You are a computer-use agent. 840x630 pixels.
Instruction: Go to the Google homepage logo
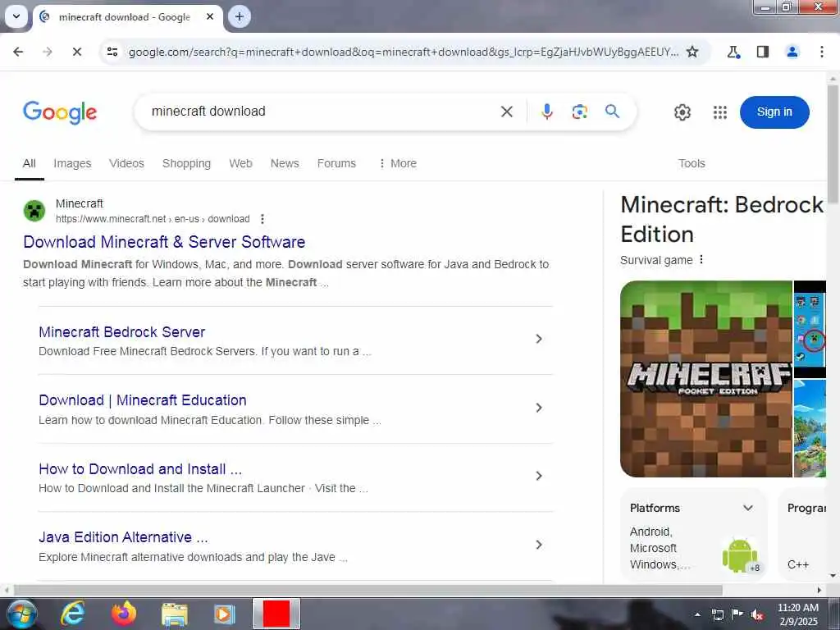(x=60, y=112)
